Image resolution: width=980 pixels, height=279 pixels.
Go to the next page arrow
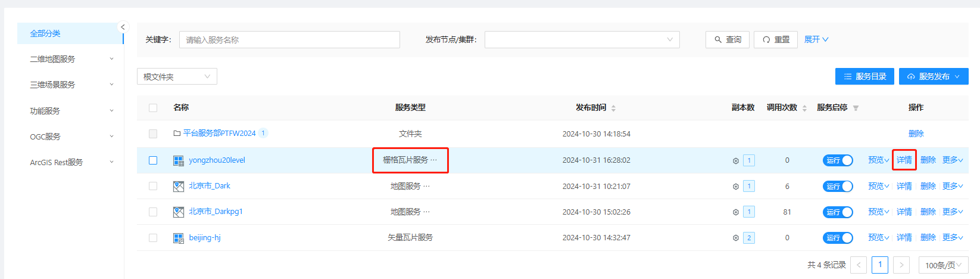[901, 265]
